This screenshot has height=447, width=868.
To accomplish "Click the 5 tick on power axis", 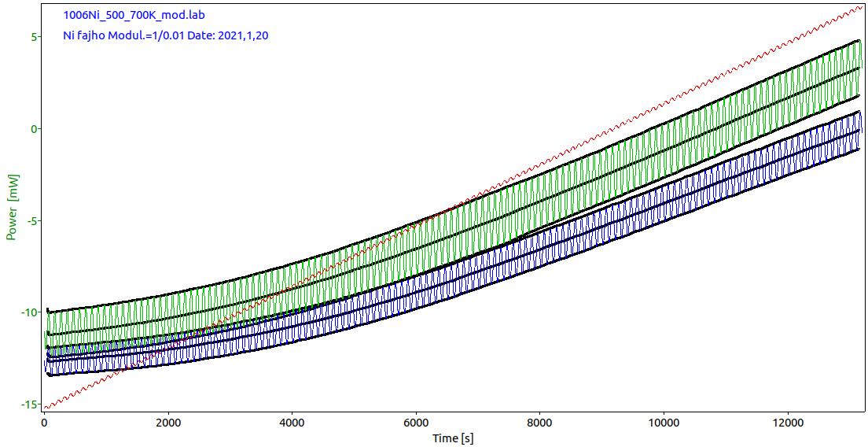I will point(34,37).
